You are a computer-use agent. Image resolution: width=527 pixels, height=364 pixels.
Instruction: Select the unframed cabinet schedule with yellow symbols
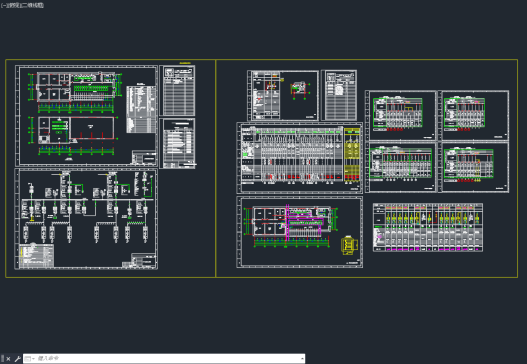click(428, 227)
